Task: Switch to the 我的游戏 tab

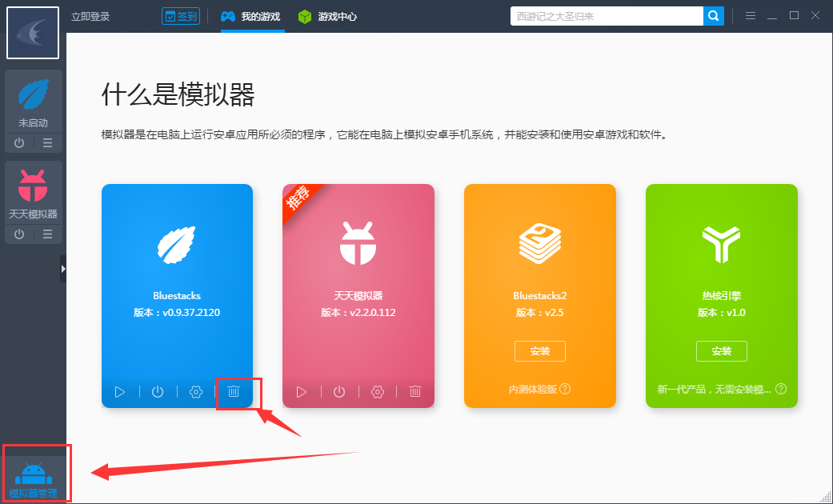Action: click(250, 17)
